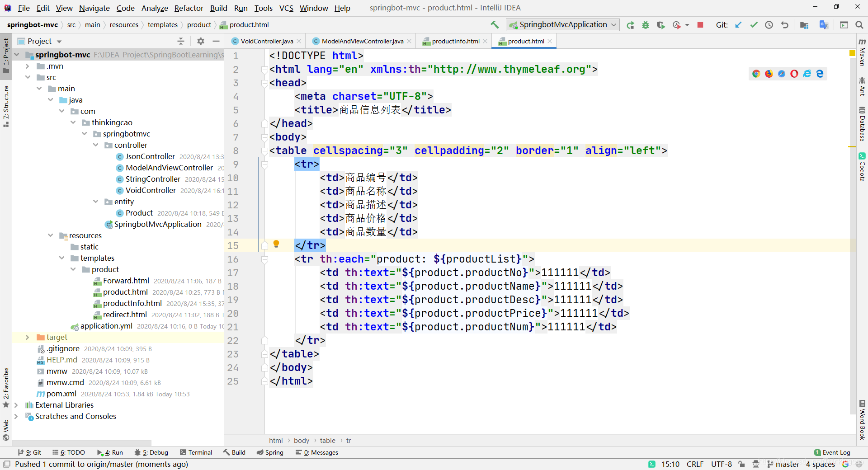Update project with Git blue arrow
The width and height of the screenshot is (868, 470).
(x=738, y=25)
